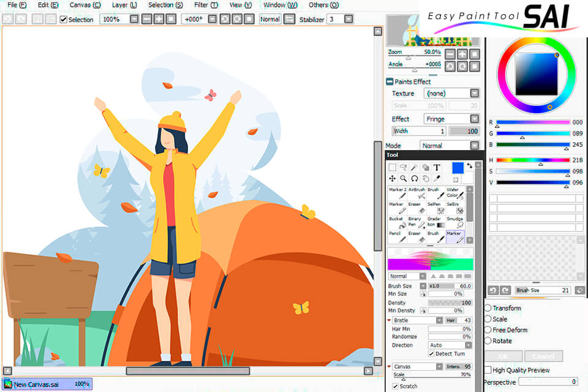The image size is (588, 392).
Task: Swap foreground and background colors
Action: (470, 165)
